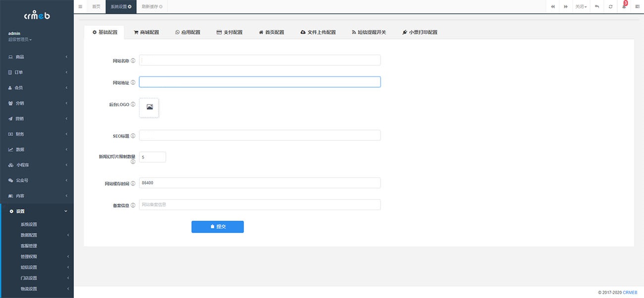
Task: Click the rewind tabs left icon
Action: point(553,6)
